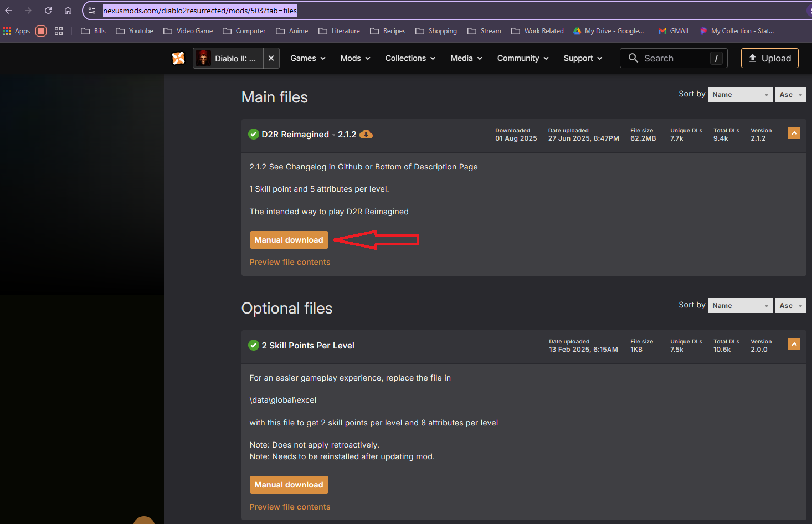Collapse the D2R Reimagined file entry
The height and width of the screenshot is (524, 812).
(794, 133)
